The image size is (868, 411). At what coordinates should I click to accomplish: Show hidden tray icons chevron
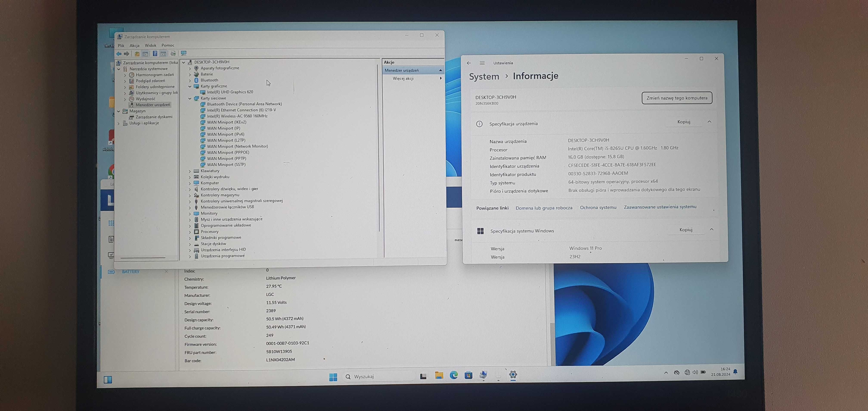pos(666,373)
